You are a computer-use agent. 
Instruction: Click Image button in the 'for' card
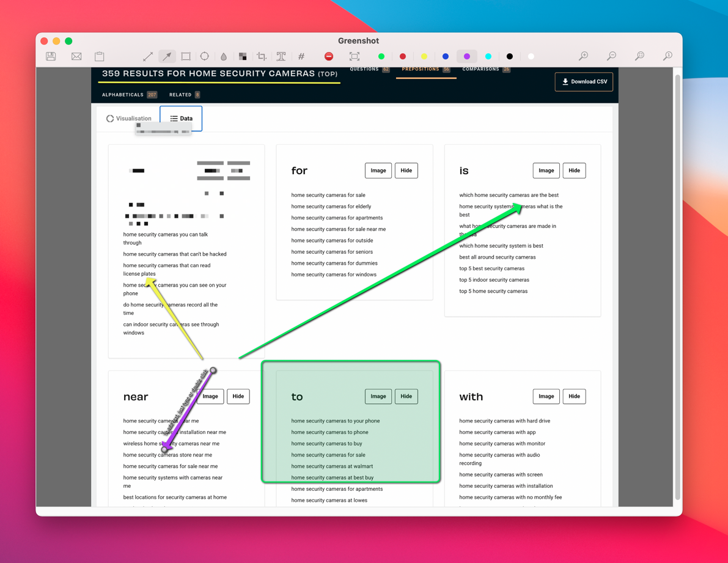click(x=378, y=171)
